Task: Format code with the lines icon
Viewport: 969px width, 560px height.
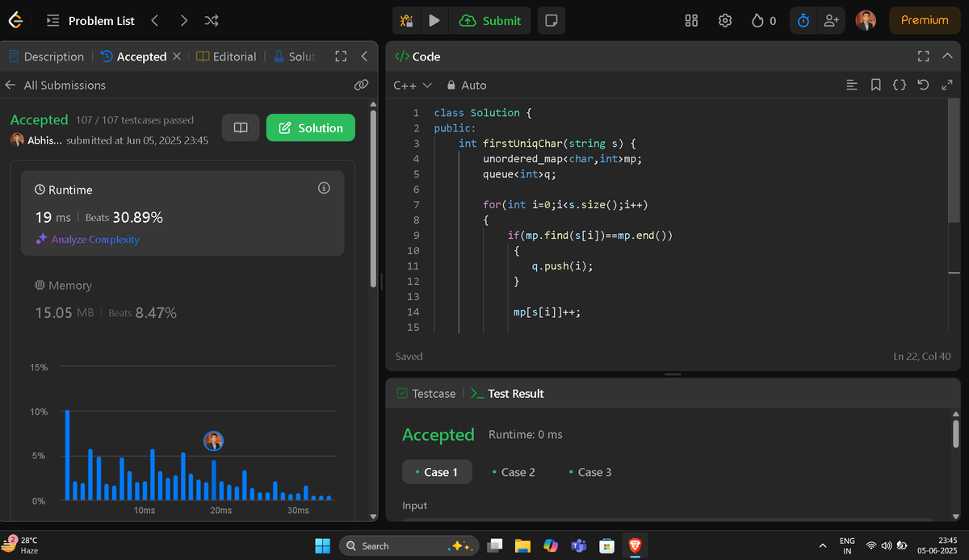Action: click(851, 85)
